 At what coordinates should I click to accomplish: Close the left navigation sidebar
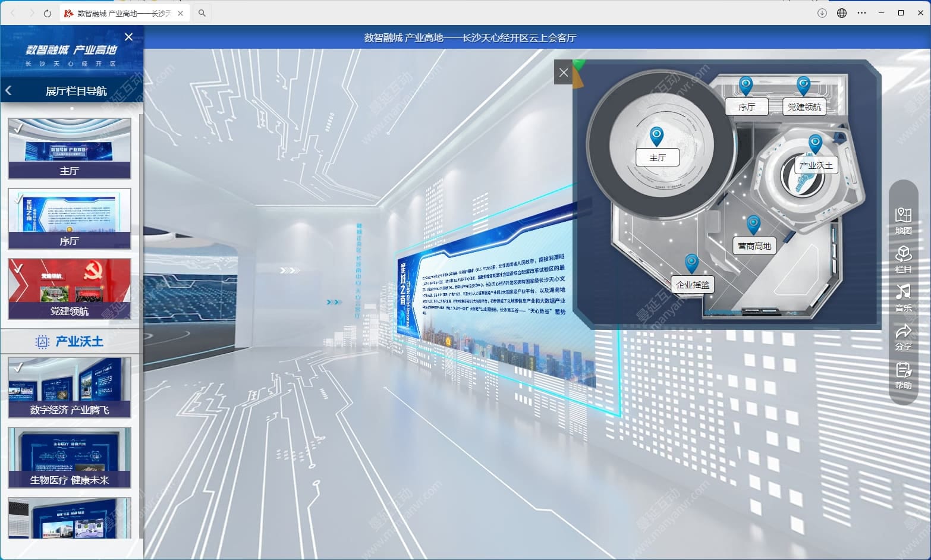pos(128,37)
